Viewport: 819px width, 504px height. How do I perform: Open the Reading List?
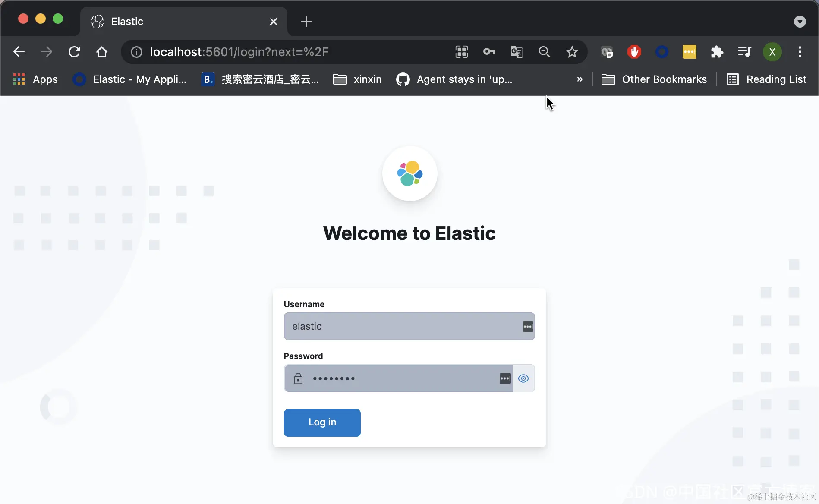pos(767,79)
